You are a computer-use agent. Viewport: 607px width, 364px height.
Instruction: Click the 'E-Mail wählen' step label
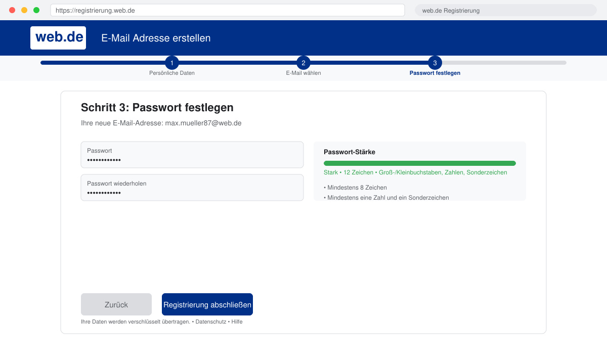[x=303, y=73]
